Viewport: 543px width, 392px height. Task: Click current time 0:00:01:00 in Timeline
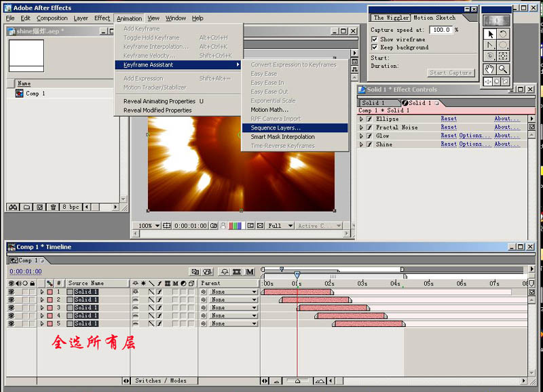(26, 271)
